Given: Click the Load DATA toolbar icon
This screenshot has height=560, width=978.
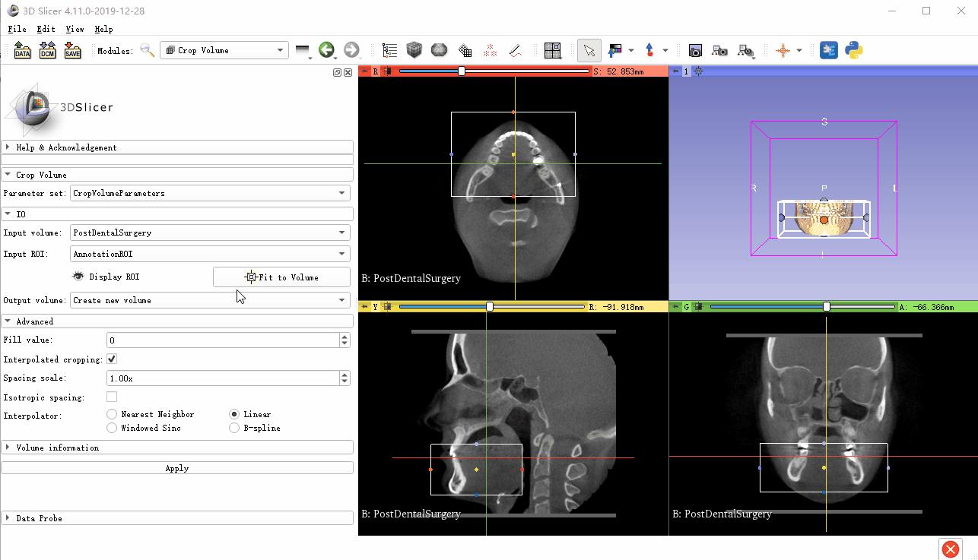Looking at the screenshot, I should [23, 51].
